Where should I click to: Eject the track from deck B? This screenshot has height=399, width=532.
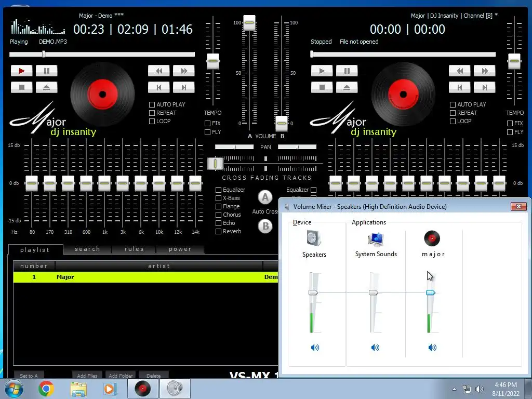[347, 87]
